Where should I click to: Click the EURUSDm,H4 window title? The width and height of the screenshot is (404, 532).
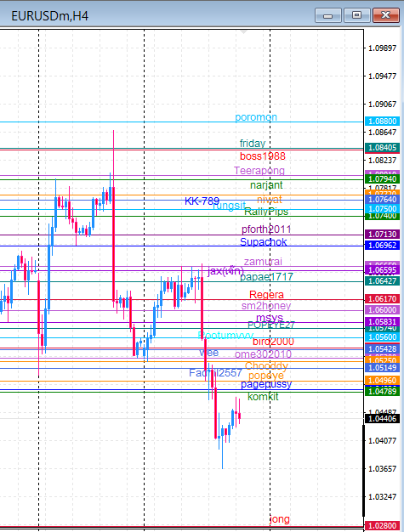[49, 16]
